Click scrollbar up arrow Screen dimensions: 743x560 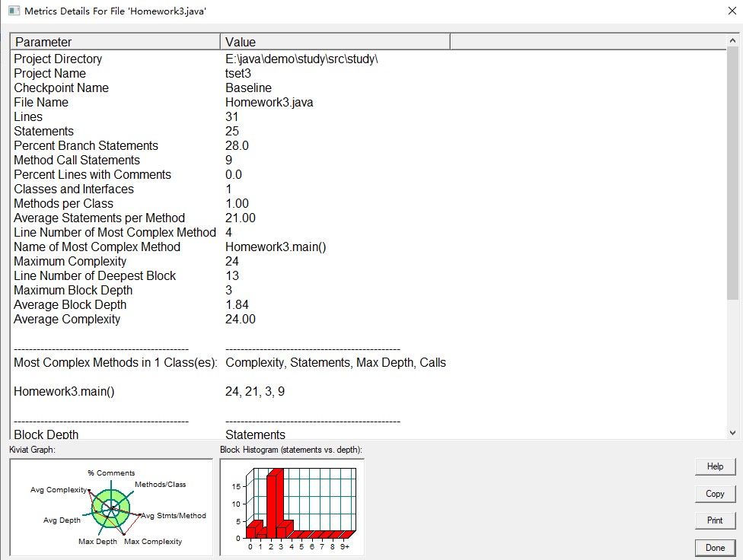click(732, 41)
